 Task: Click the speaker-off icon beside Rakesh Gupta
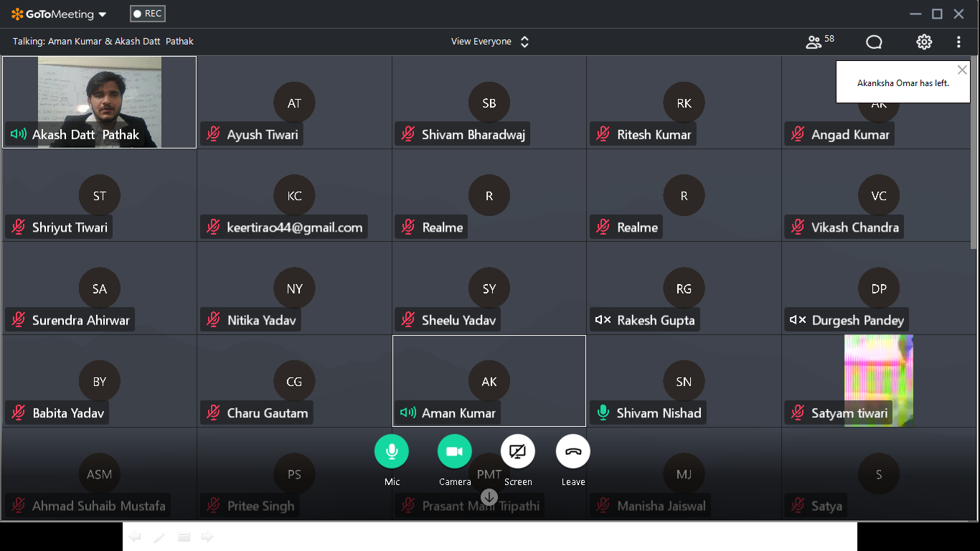(603, 320)
